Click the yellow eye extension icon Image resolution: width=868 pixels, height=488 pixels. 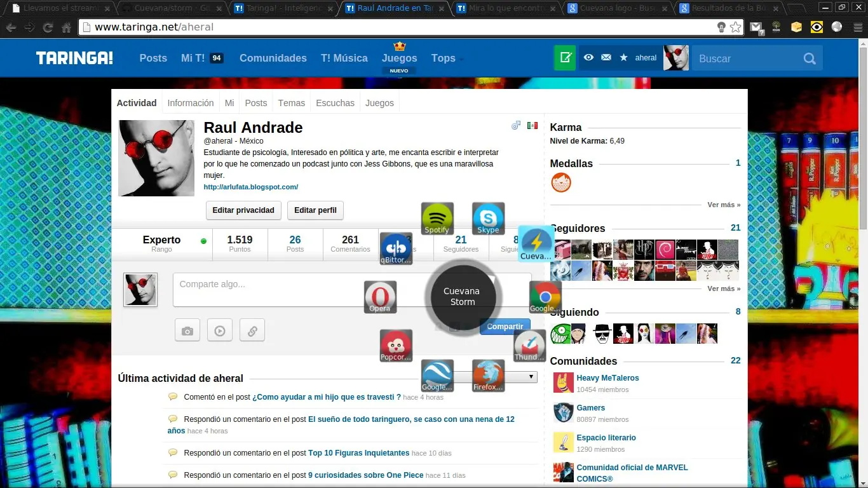click(817, 27)
